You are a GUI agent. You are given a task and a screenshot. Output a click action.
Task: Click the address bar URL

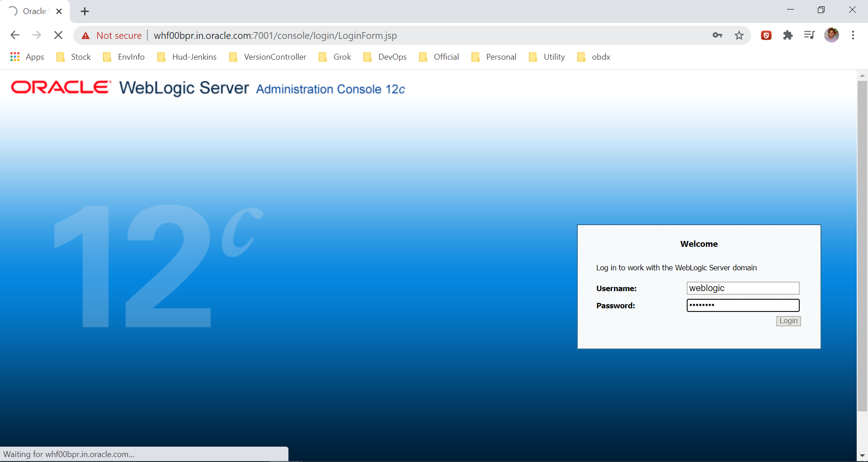point(275,35)
